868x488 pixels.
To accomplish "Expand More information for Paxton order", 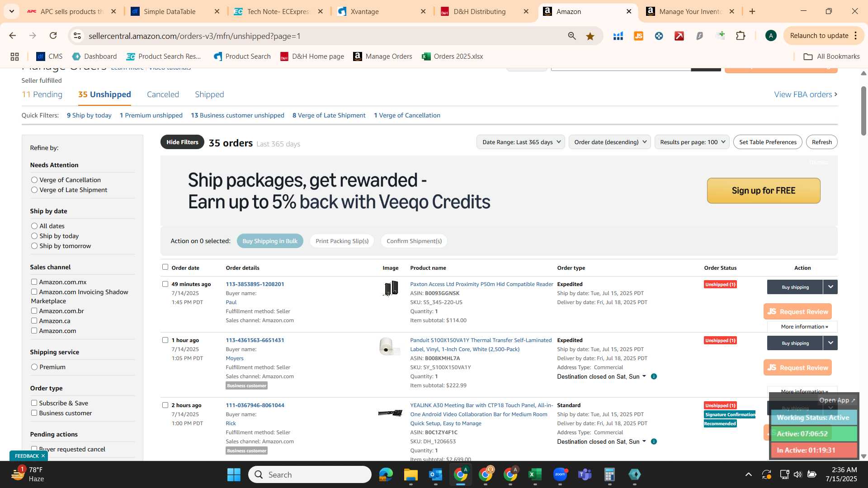I will [x=804, y=327].
